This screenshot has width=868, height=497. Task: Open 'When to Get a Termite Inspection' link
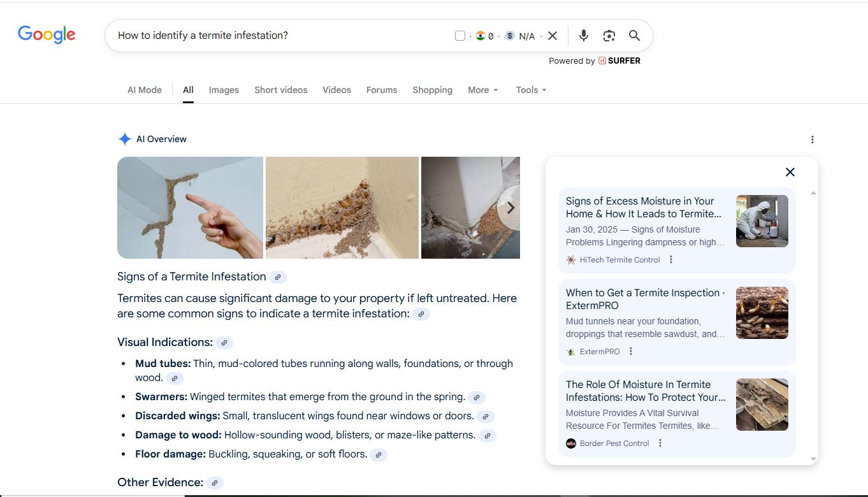click(645, 299)
